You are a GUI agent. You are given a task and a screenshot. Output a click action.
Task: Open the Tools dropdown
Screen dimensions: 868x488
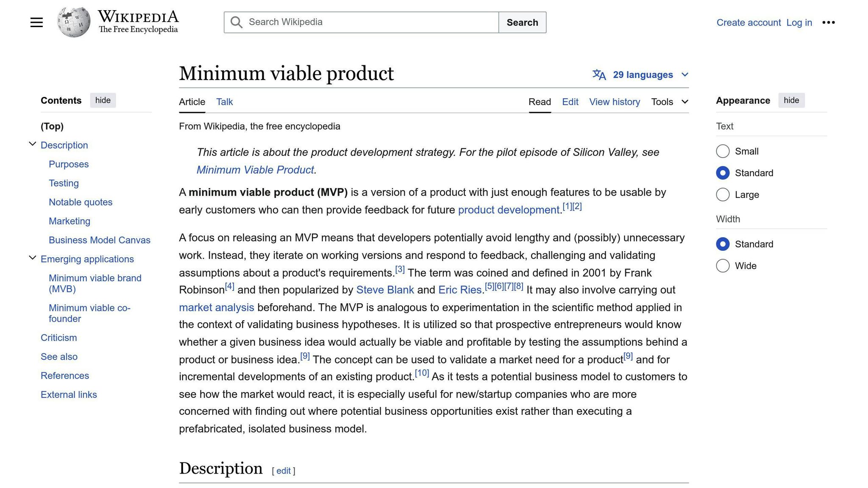point(669,102)
